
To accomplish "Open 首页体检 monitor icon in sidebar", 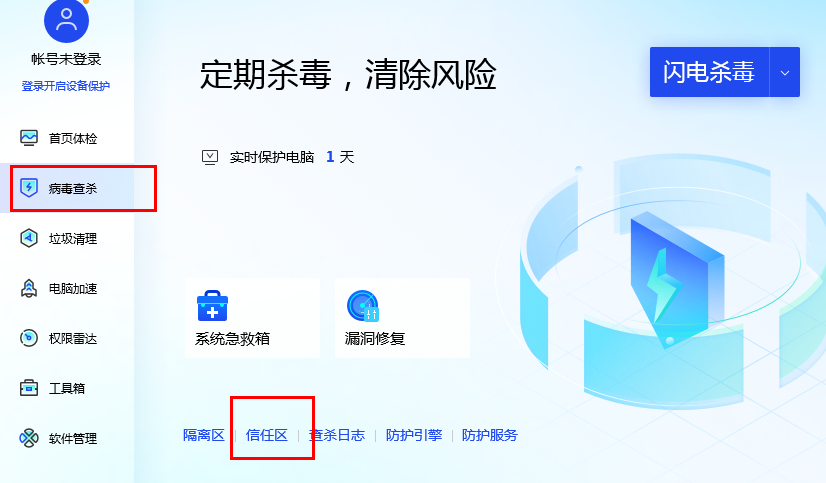I will point(29,138).
